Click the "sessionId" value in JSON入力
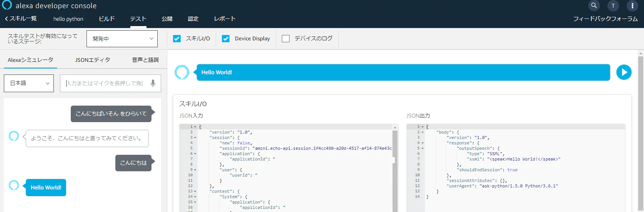This screenshot has height=212, width=644. [x=322, y=148]
